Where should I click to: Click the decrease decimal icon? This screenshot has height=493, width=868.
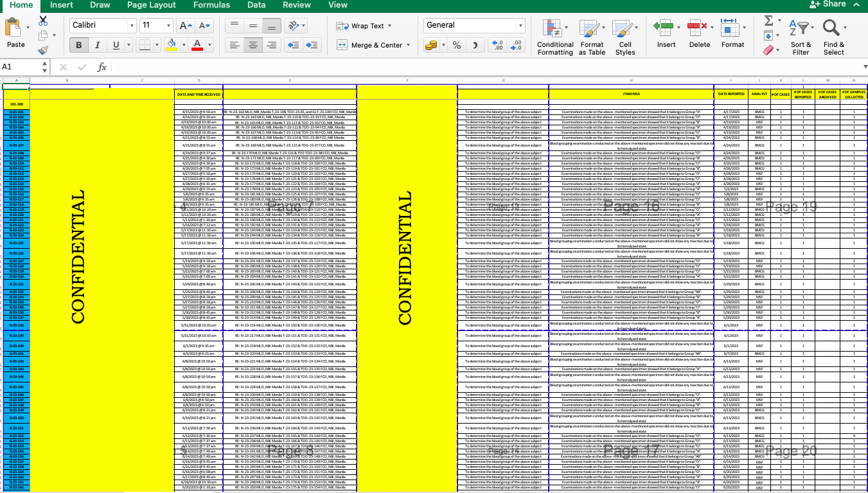coord(516,45)
